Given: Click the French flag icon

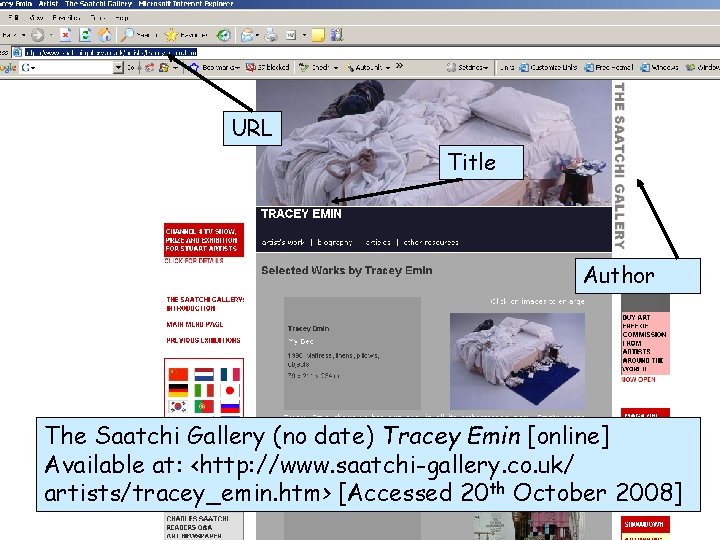Looking at the screenshot, I should pos(230,375).
